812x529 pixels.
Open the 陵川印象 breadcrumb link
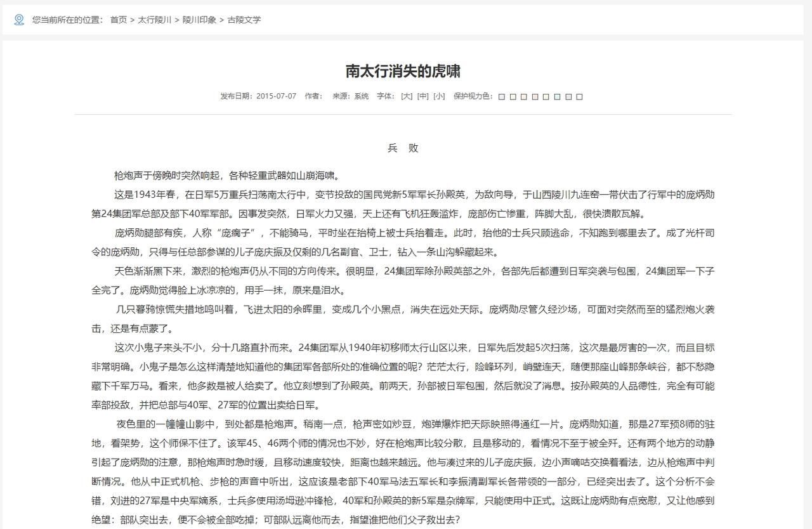click(200, 20)
